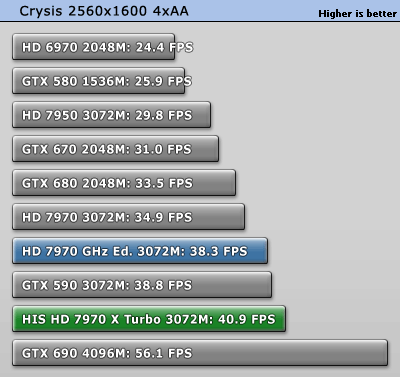Click the 'GTX 680 2048M: 33.5 FPS' bar

tap(124, 183)
